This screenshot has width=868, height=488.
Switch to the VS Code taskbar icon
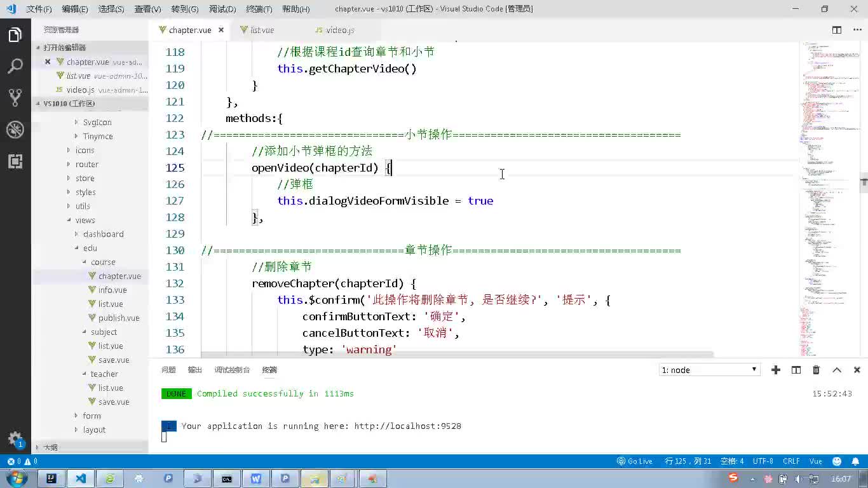click(x=81, y=478)
